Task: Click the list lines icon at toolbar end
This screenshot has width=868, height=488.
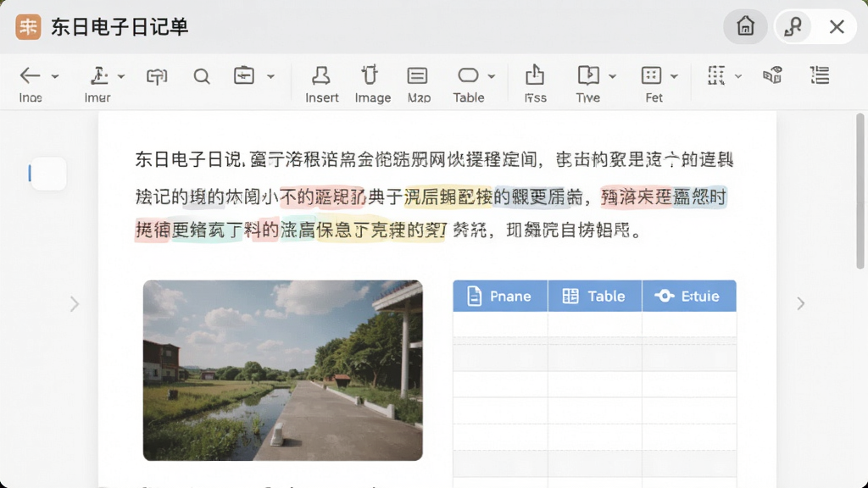Action: [x=820, y=75]
